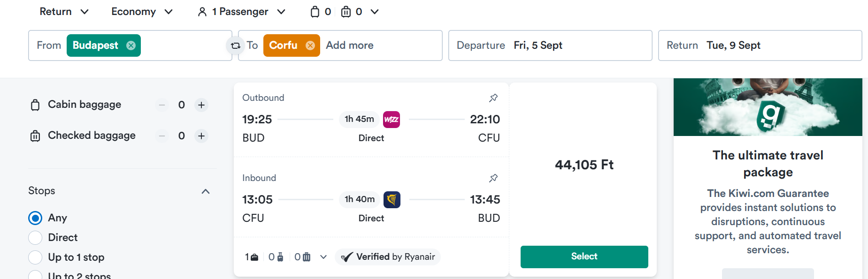Select the 44,105 Ft flight
Viewport: 868px width, 279px height.
[x=584, y=257]
